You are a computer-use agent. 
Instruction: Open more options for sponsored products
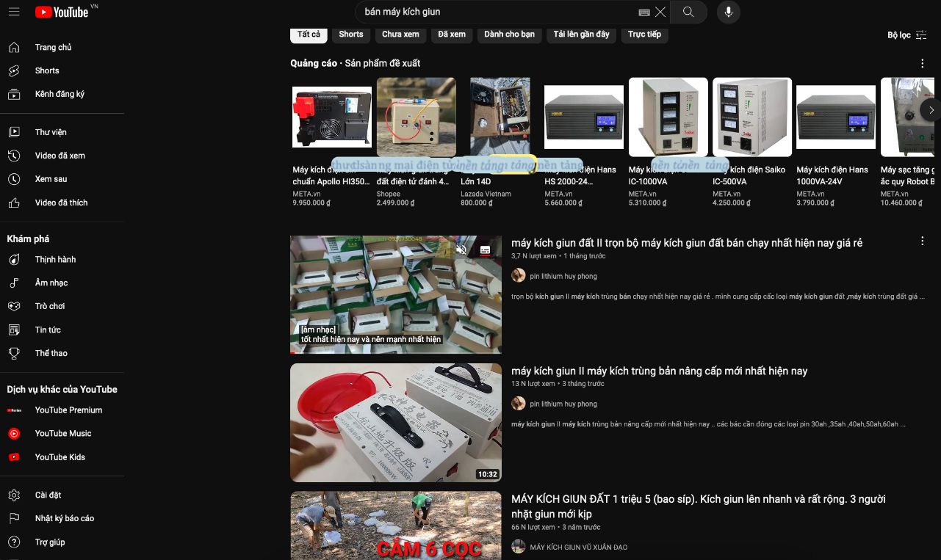(x=922, y=63)
